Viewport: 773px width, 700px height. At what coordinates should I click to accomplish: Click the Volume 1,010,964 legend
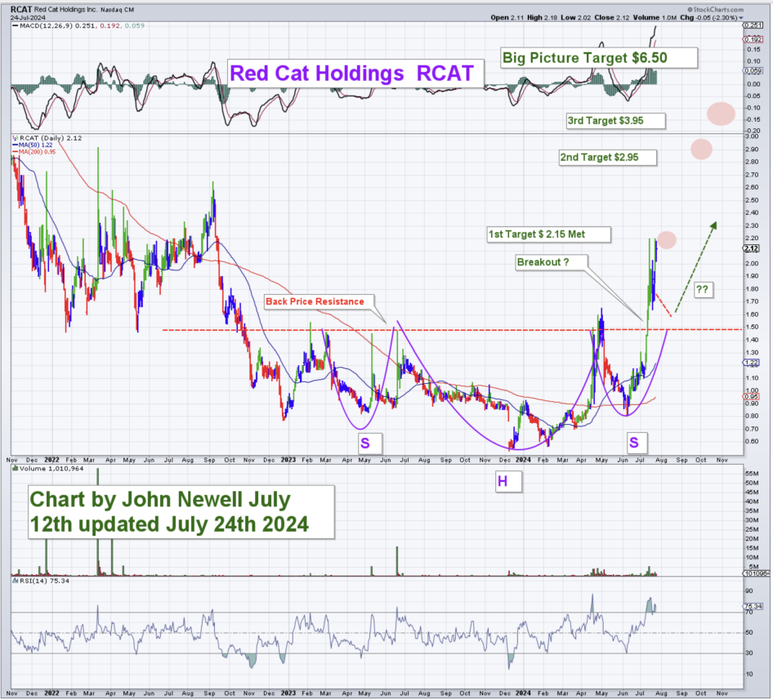click(x=48, y=468)
